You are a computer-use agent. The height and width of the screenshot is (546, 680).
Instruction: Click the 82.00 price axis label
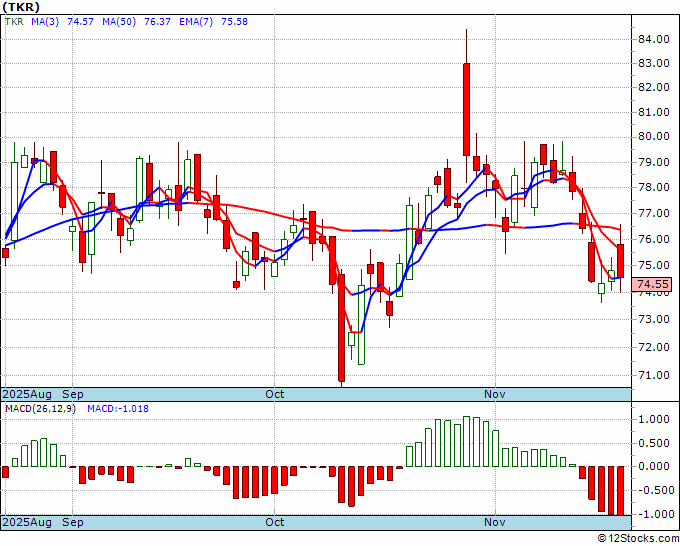coord(654,87)
